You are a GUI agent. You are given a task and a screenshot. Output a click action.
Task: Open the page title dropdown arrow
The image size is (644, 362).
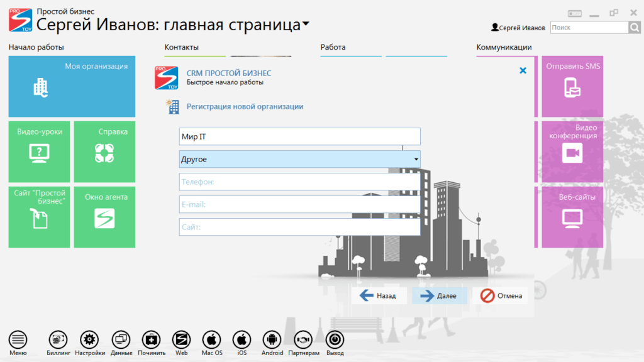click(306, 25)
